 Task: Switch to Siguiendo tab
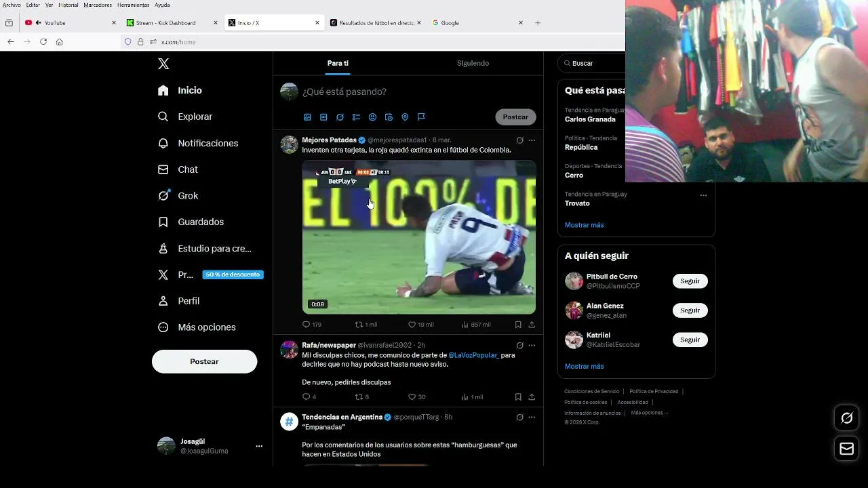tap(473, 63)
